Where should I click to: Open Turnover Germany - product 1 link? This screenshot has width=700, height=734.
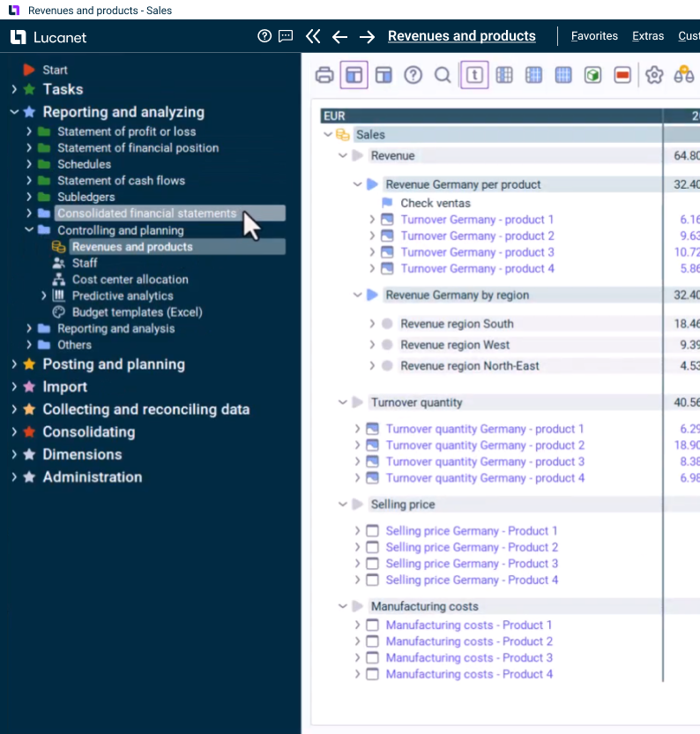tap(477, 220)
